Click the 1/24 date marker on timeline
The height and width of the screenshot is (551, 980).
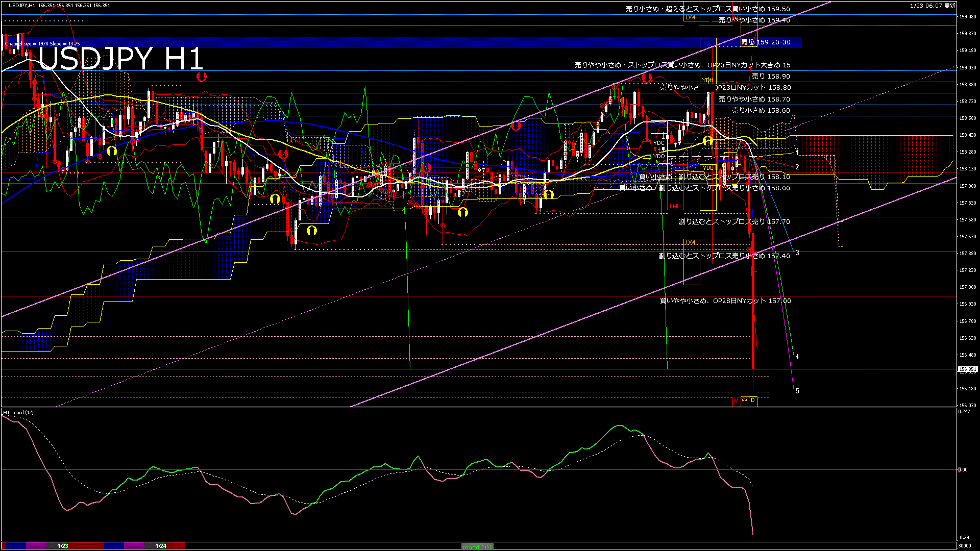[x=161, y=546]
